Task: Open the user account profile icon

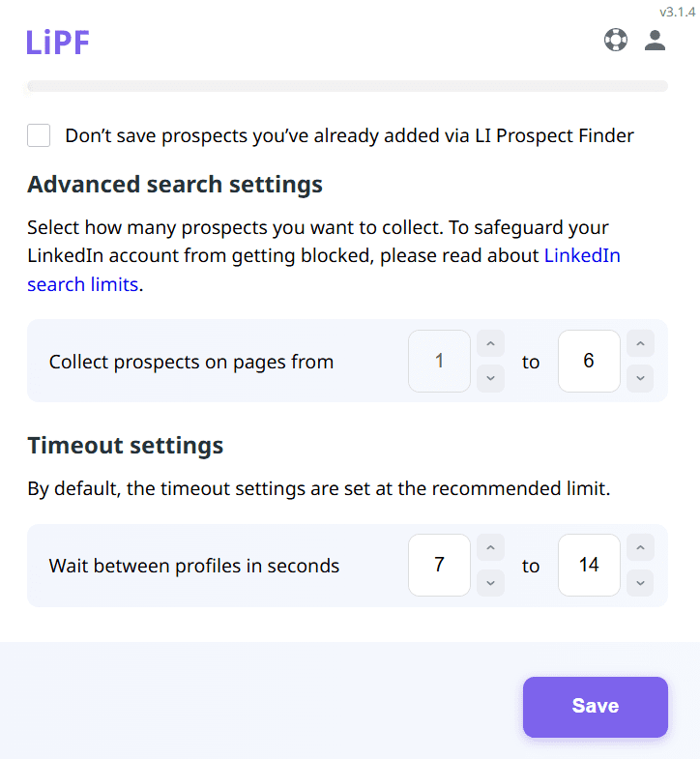Action: (656, 41)
